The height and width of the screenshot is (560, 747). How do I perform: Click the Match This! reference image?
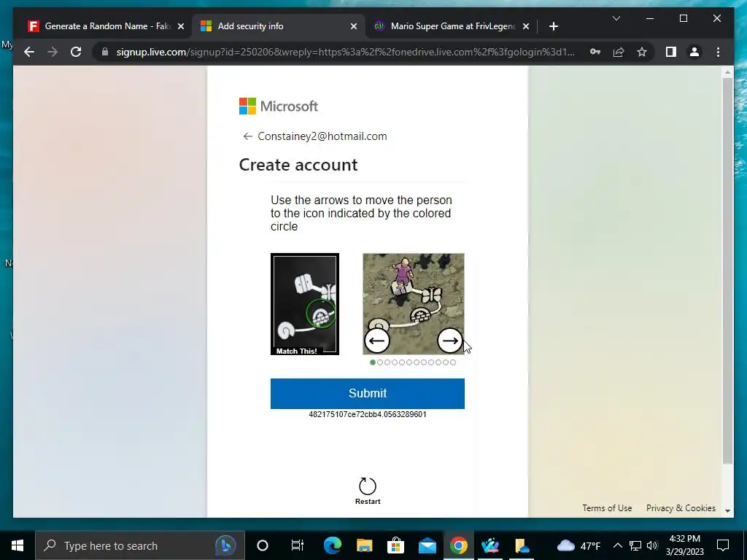tap(305, 304)
